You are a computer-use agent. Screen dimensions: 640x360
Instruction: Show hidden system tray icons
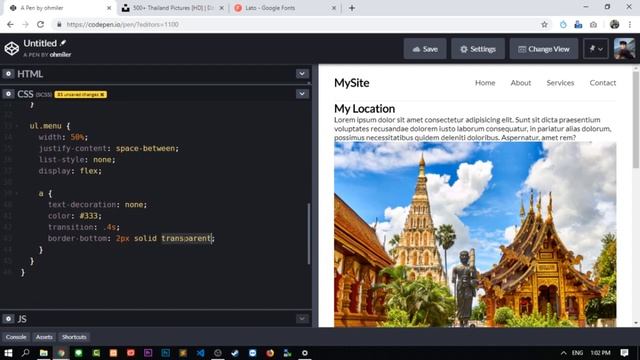[564, 353]
